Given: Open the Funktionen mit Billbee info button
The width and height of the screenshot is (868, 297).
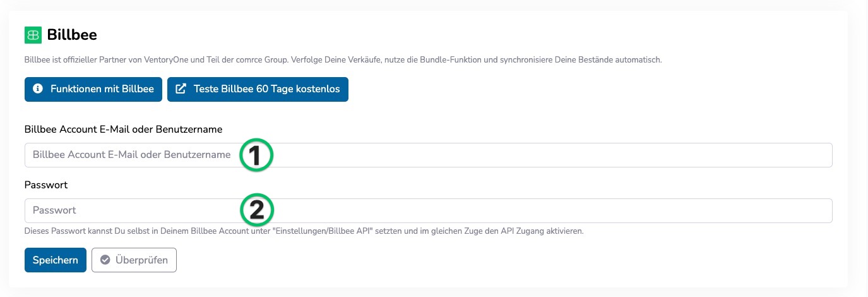Looking at the screenshot, I should pos(93,89).
